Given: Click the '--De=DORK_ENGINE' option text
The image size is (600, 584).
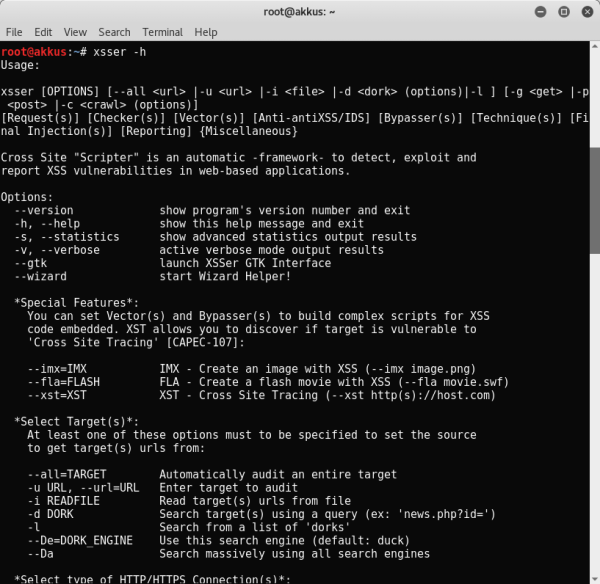Looking at the screenshot, I should (x=80, y=541).
